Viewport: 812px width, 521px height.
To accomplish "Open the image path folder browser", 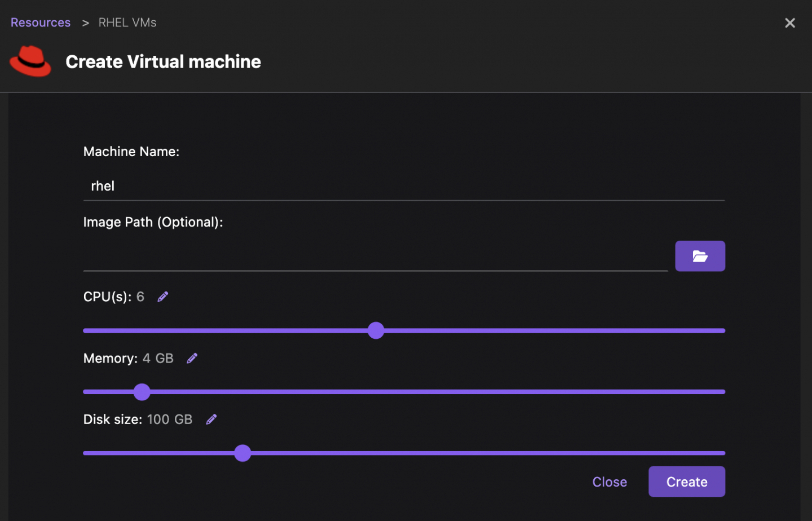I will point(700,256).
